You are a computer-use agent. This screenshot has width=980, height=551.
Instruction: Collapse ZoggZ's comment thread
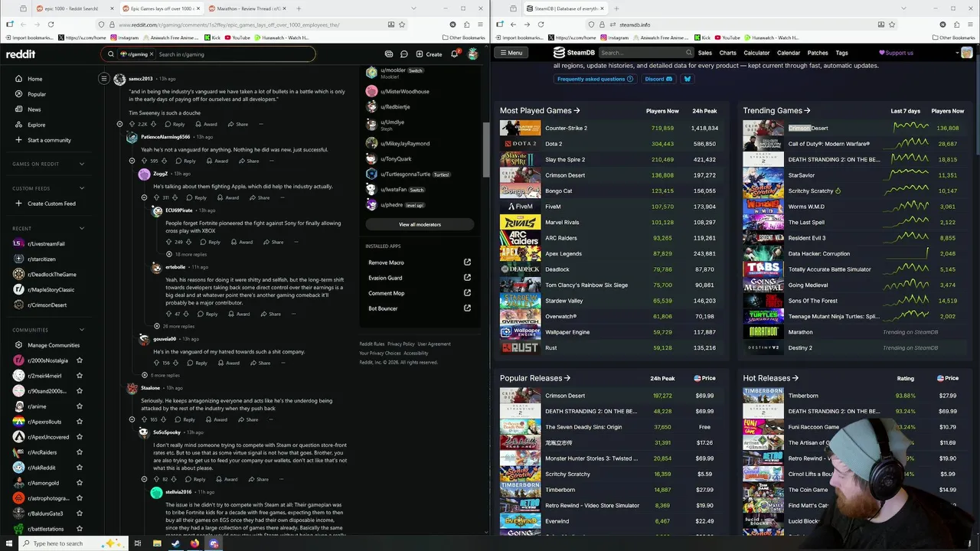(x=144, y=197)
